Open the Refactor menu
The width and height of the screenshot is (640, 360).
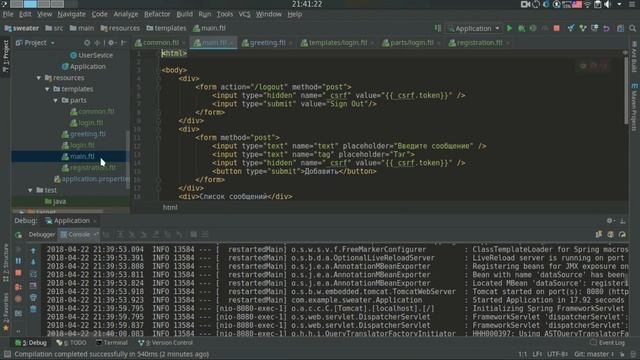point(157,14)
